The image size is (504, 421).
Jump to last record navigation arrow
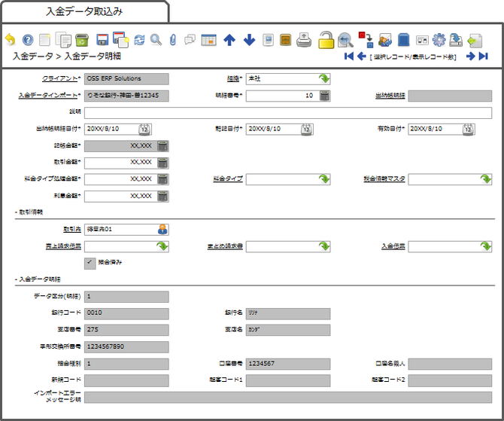pyautogui.click(x=484, y=56)
